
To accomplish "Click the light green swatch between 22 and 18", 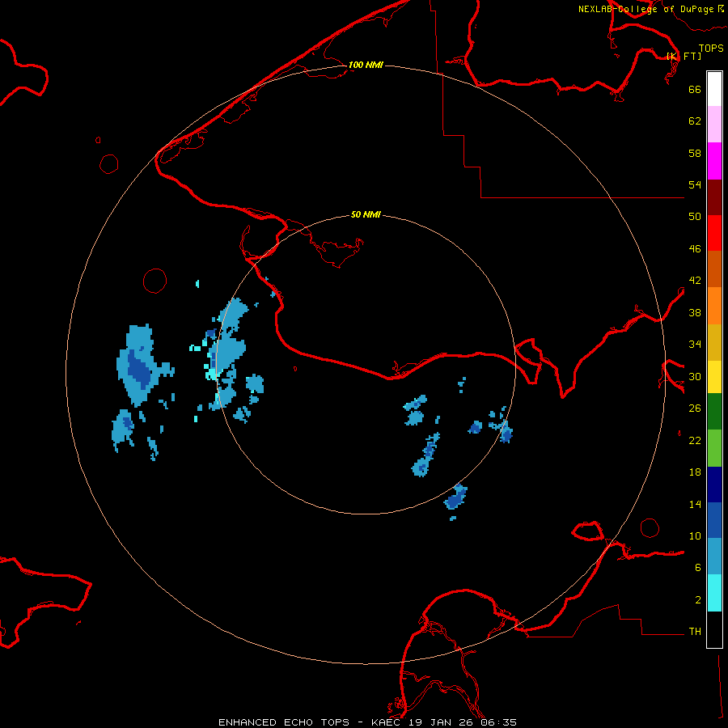I will 714,448.
